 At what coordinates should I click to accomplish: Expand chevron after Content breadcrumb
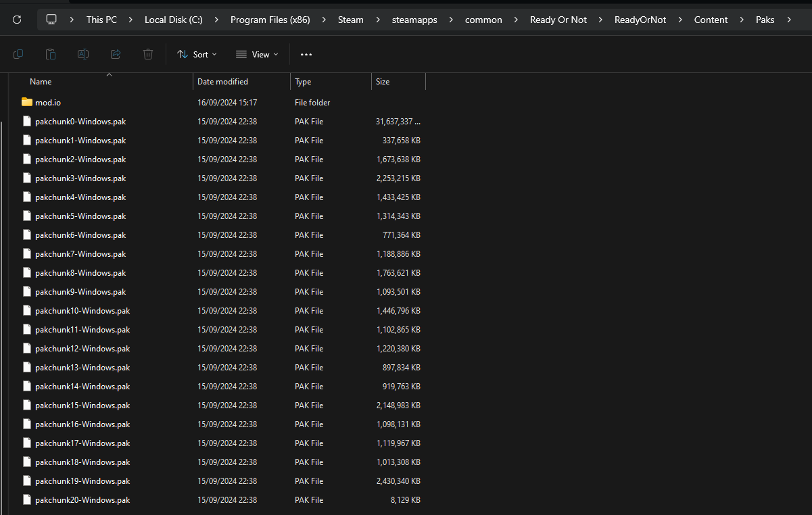742,20
